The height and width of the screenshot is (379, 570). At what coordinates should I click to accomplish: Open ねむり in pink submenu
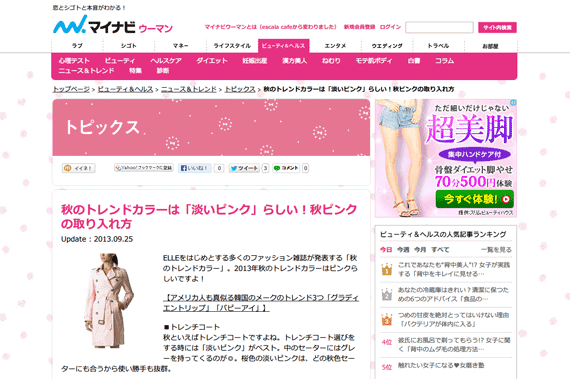[x=331, y=61]
